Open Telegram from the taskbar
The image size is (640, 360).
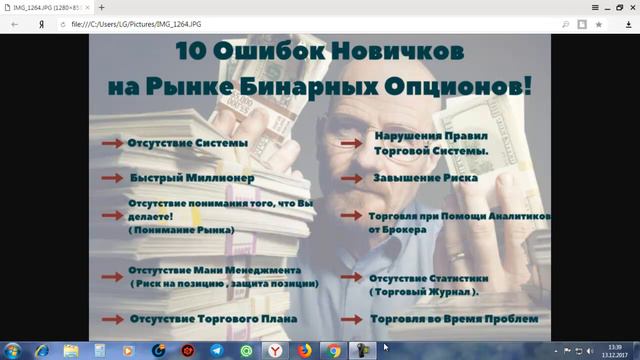(217, 351)
